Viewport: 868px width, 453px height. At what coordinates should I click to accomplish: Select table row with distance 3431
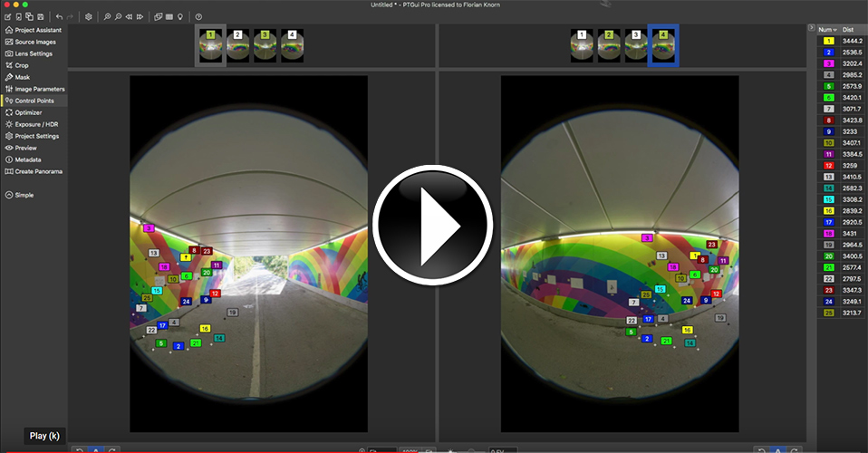842,234
